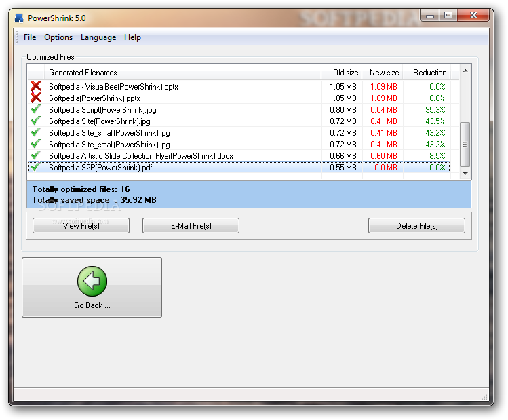Click PowerShrink app icon in title bar
Viewport: 508px width, 420px height.
tap(19, 18)
